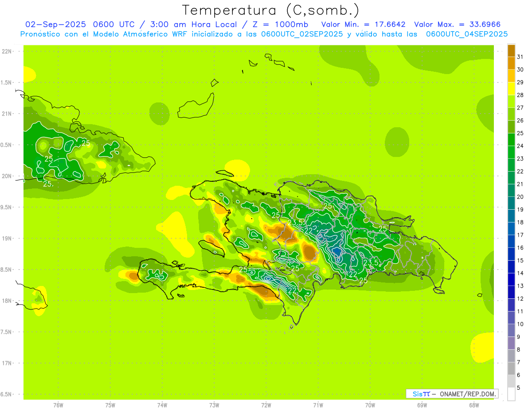Click the '0.5N' latitude axis label

click(x=7, y=145)
